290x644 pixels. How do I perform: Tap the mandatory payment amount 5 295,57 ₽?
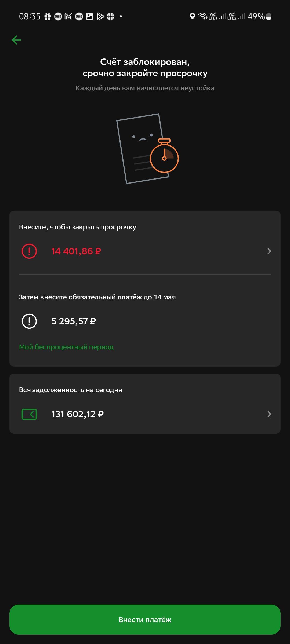click(x=74, y=321)
